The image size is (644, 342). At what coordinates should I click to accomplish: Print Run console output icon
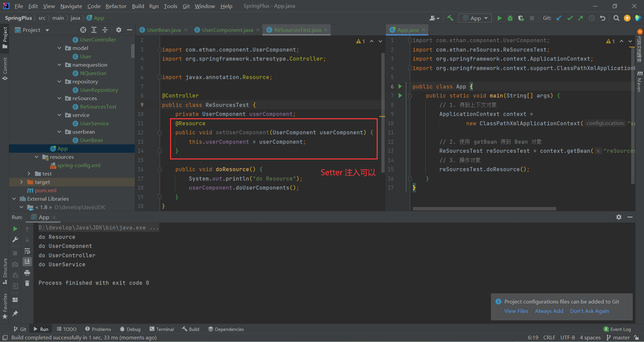pyautogui.click(x=27, y=273)
